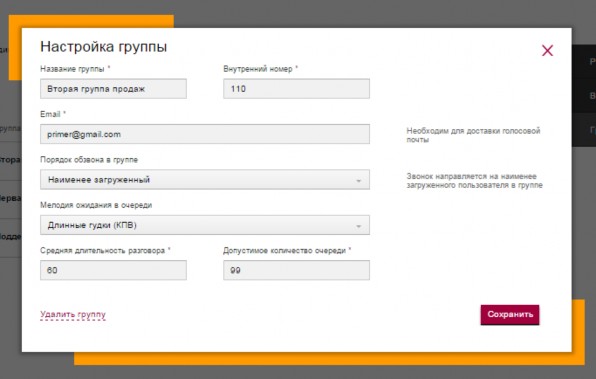Viewport: 596px width, 379px height.
Task: Open the queue hold melody dropdown
Action: [x=205, y=225]
